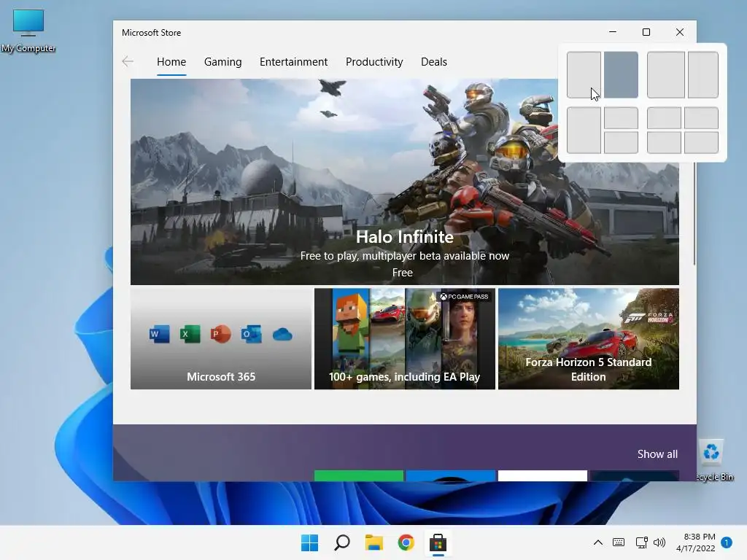Snap to bottom-right zone of three-pane layout
747x560 pixels.
click(622, 142)
